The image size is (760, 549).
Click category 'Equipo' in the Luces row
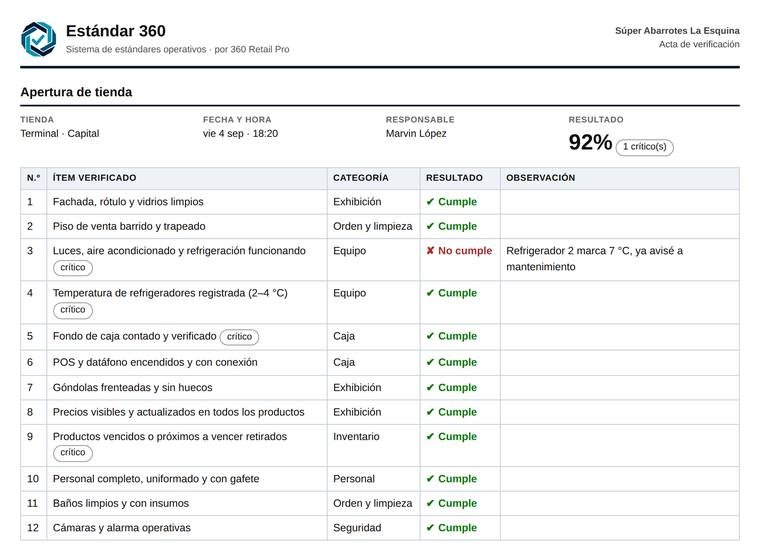[349, 251]
